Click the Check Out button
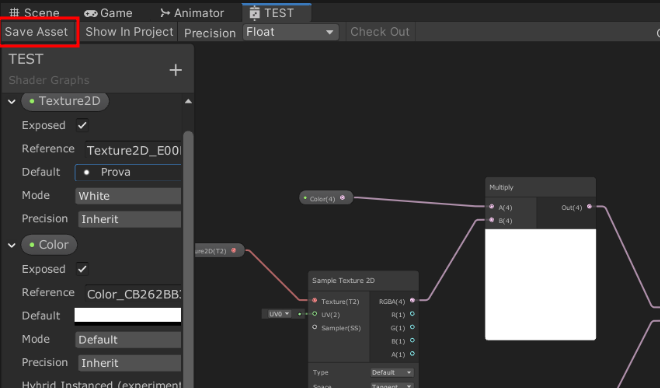This screenshot has width=660, height=388. (x=380, y=32)
